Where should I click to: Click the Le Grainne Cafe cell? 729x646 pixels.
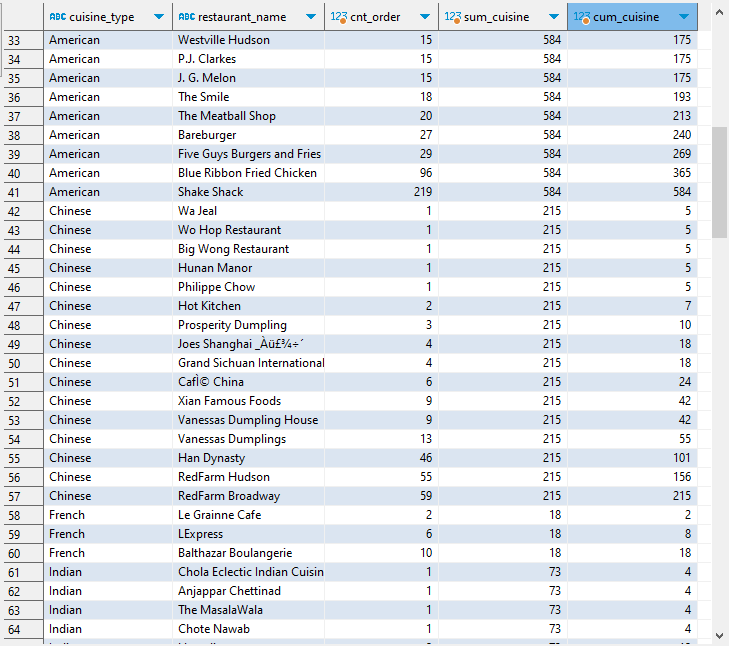[248, 515]
